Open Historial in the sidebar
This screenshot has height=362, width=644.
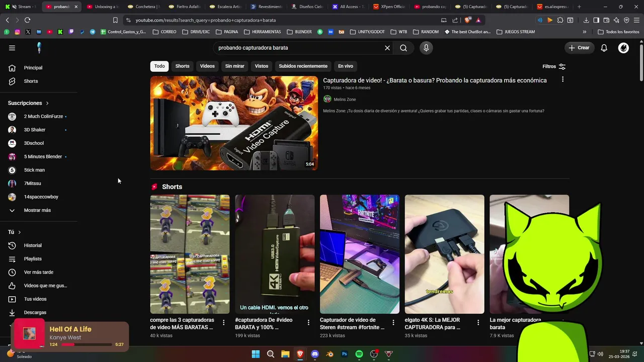(33, 245)
